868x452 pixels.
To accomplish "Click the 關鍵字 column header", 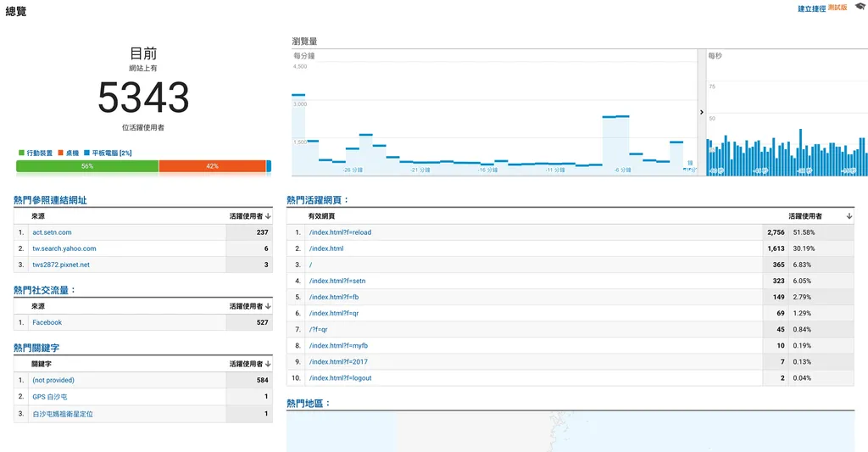I will (x=42, y=364).
